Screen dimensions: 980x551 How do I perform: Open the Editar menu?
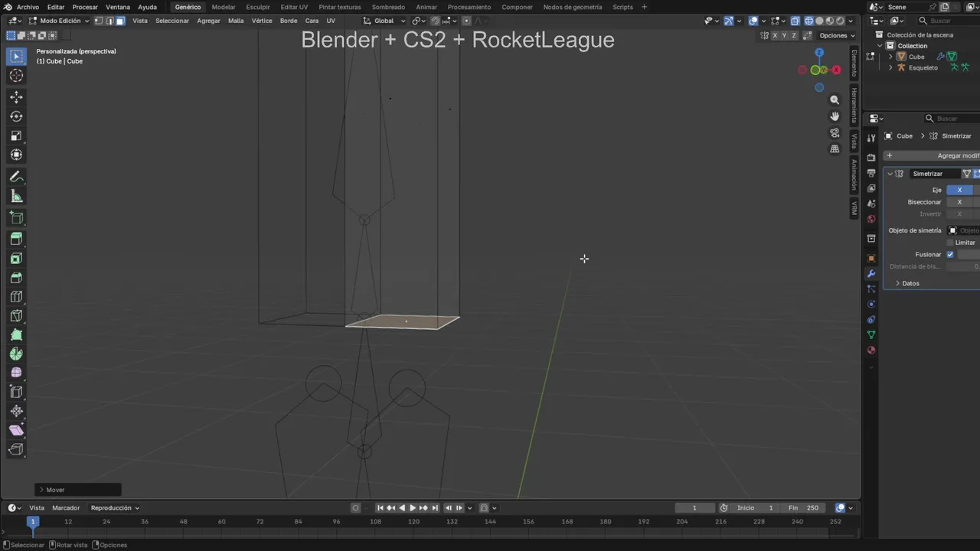[56, 7]
